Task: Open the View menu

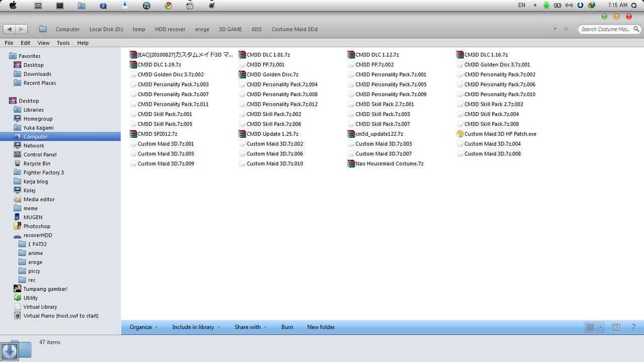Action: [43, 43]
